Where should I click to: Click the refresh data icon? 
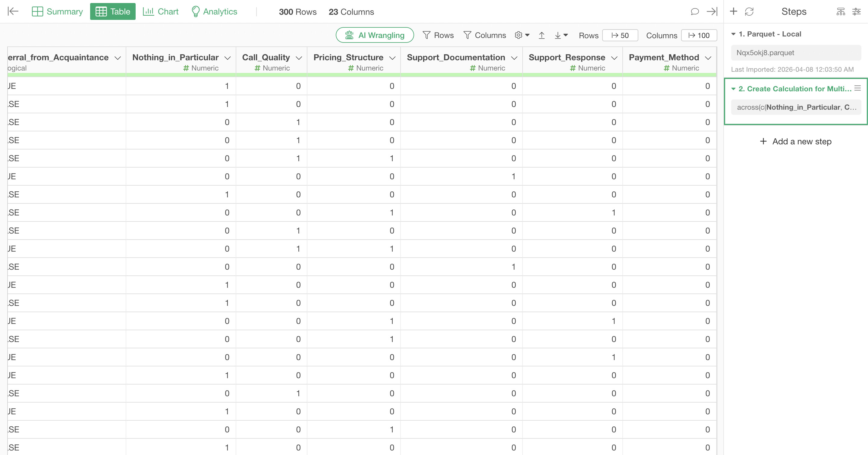pos(749,11)
